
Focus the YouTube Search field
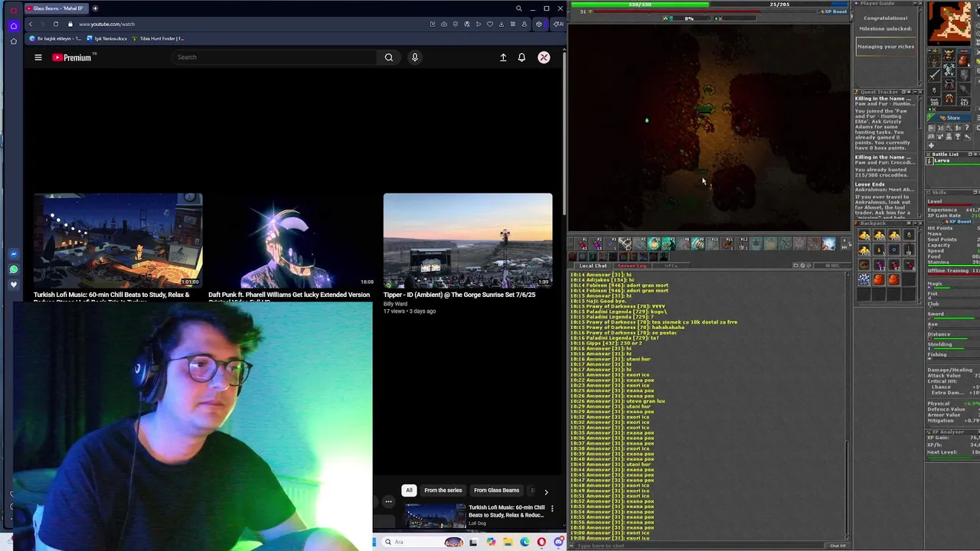(x=274, y=57)
